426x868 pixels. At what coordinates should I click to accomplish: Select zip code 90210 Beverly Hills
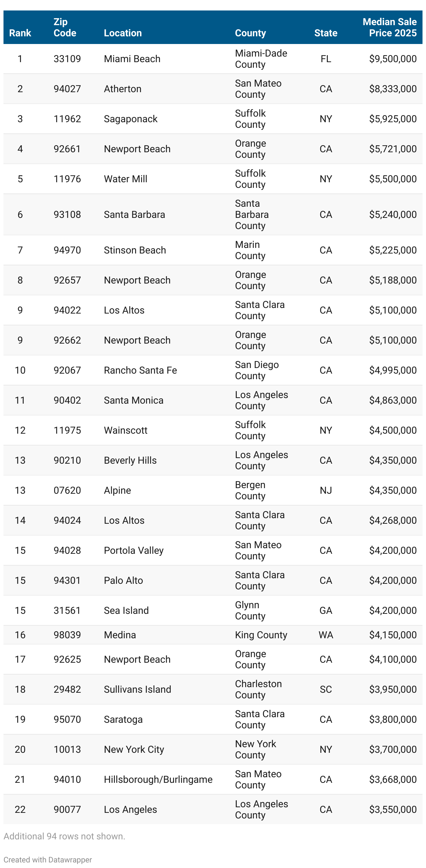(x=67, y=460)
